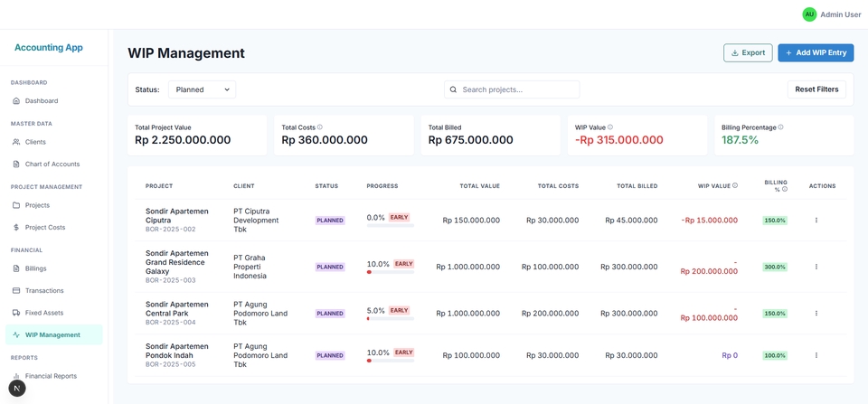Viewport: 868px width, 404px height.
Task: Click project code BOR-2025-002
Action: coord(171,230)
